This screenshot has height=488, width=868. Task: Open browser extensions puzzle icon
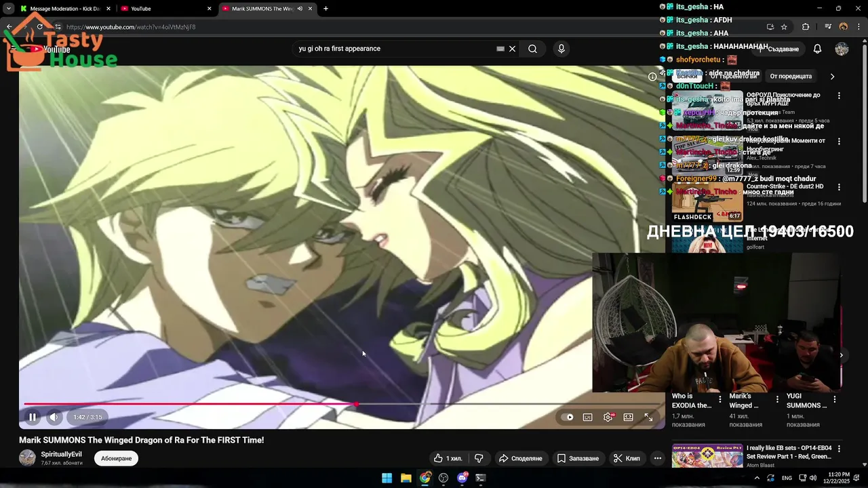[806, 27]
